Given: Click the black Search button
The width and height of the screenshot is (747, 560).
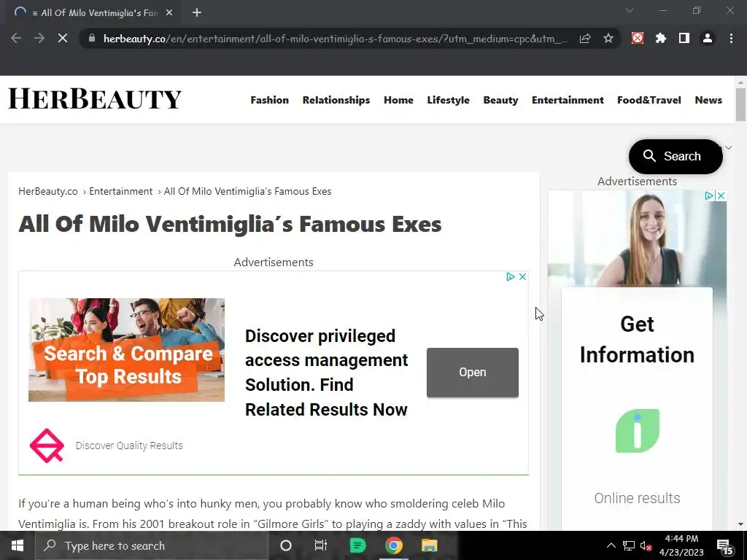Looking at the screenshot, I should click(x=676, y=156).
